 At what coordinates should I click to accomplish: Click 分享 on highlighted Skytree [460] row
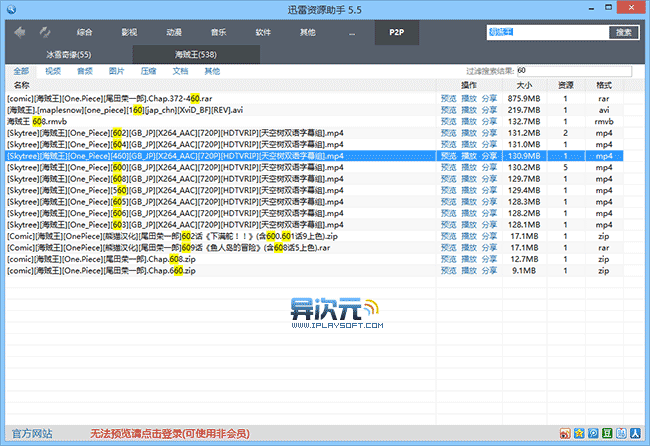point(489,156)
